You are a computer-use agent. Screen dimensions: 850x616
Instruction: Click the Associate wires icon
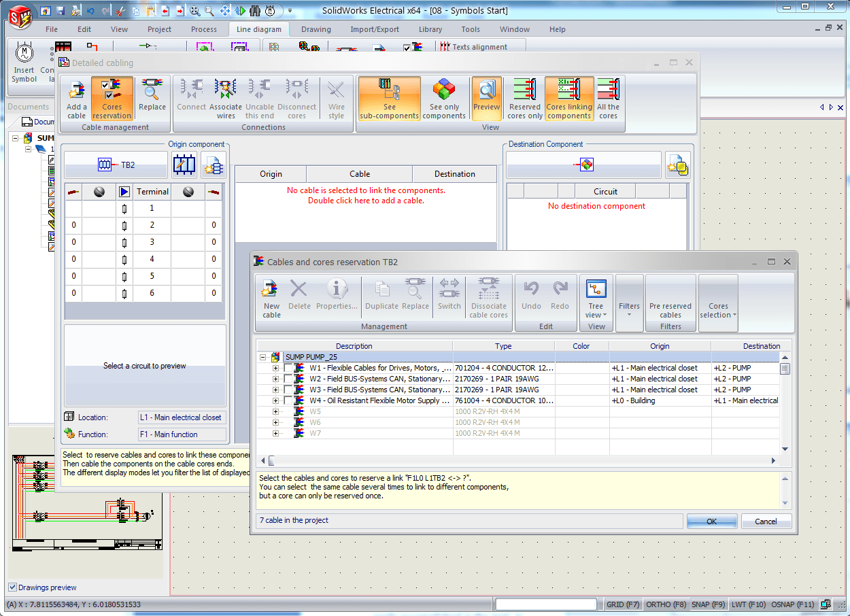pos(226,99)
